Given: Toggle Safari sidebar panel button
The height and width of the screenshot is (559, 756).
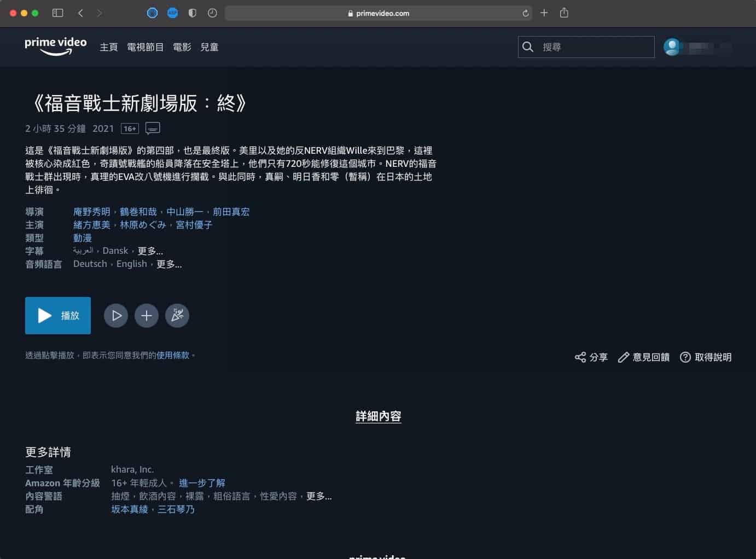Looking at the screenshot, I should click(x=57, y=13).
